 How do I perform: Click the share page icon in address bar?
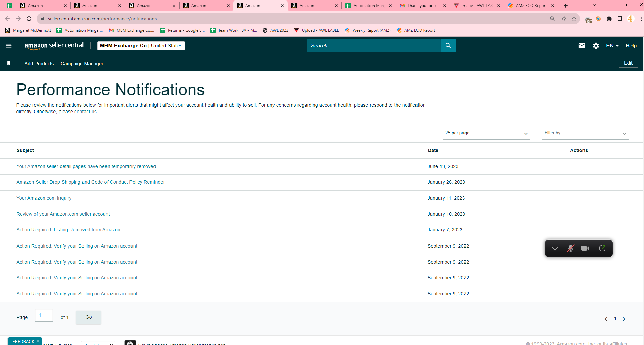click(x=563, y=19)
